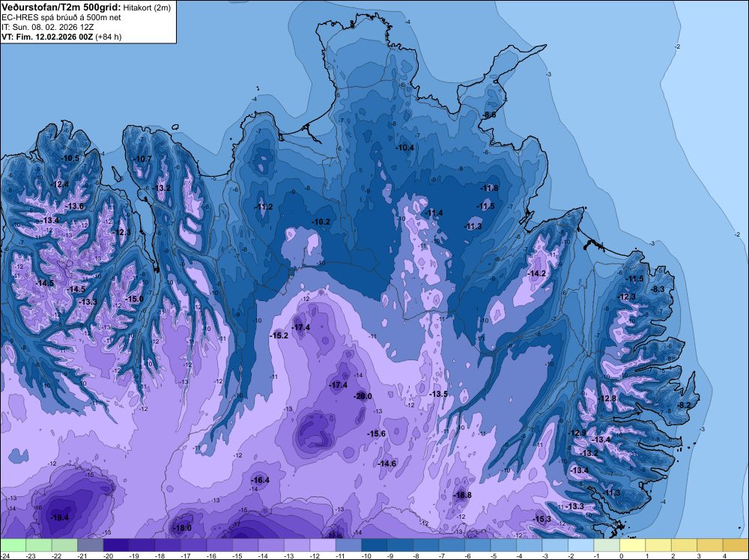This screenshot has height=560, width=749.
Task: Click the orange legend swatch between 3 and 4
Action: (710, 545)
